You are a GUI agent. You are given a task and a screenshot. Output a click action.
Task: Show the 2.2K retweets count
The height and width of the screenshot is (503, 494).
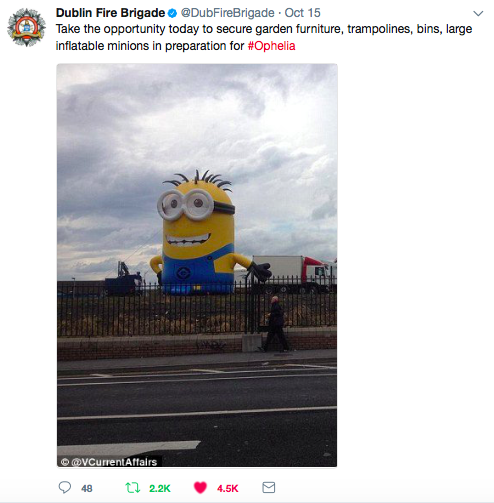coord(160,488)
